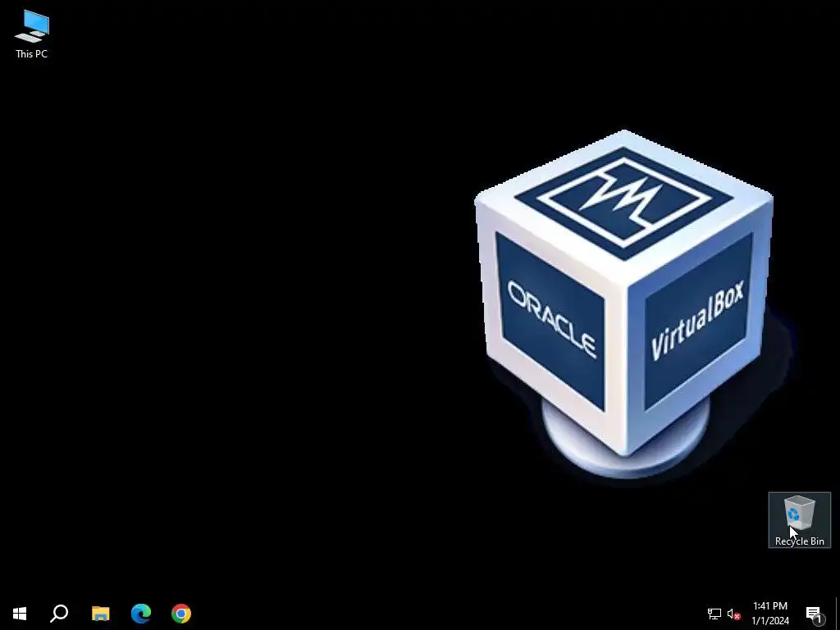The image size is (840, 630).
Task: Open the clock showing 1:41 PM
Action: click(x=770, y=614)
